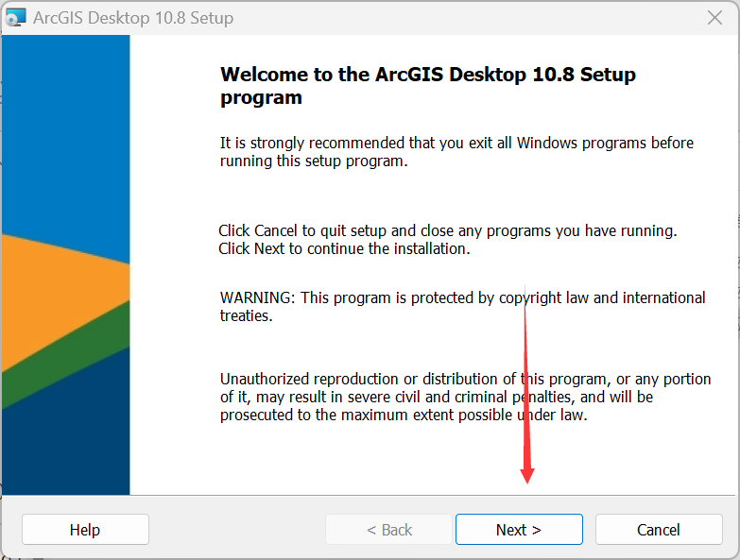Viewport: 740px width, 560px height.
Task: Open Help for the setup wizard
Action: pyautogui.click(x=85, y=530)
